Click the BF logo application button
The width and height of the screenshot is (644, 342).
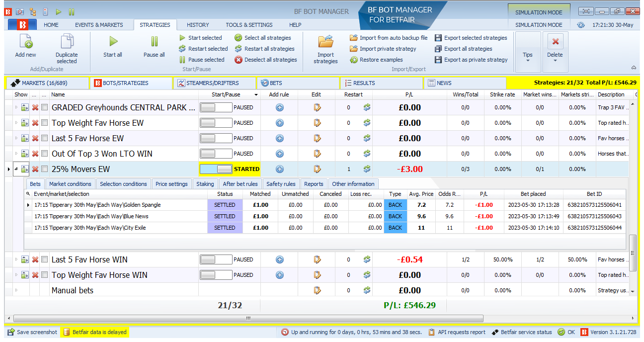click(22, 24)
